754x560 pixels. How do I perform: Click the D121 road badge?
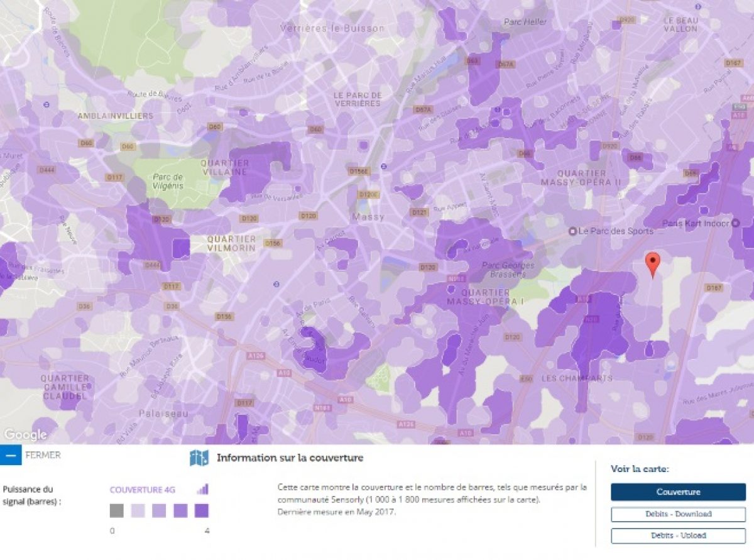coord(419,212)
